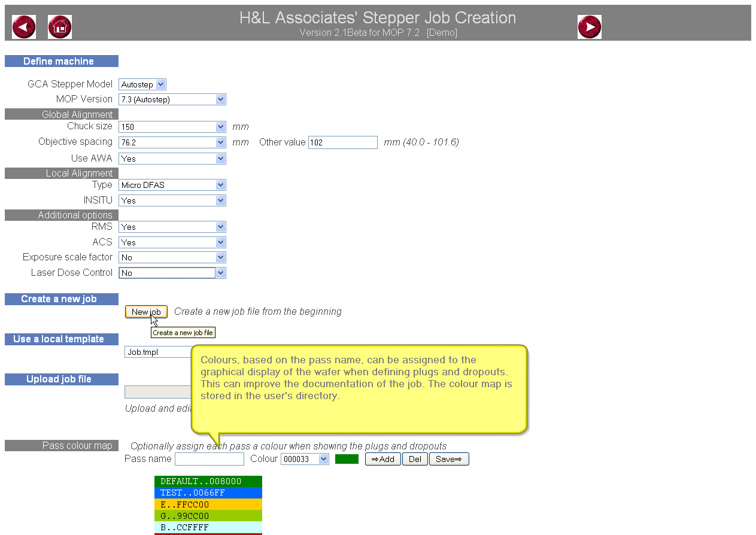
Task: Open the MOP Version dropdown
Action: coord(172,99)
